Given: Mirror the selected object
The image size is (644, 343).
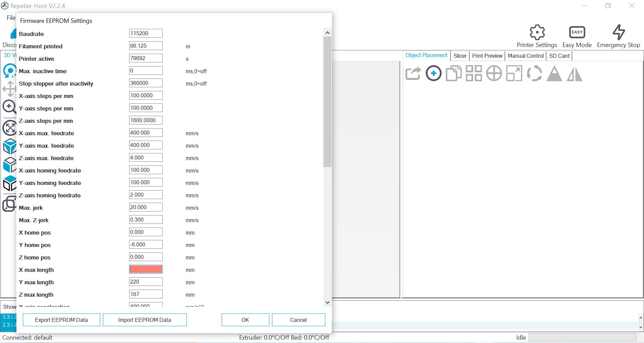Looking at the screenshot, I should click(574, 73).
